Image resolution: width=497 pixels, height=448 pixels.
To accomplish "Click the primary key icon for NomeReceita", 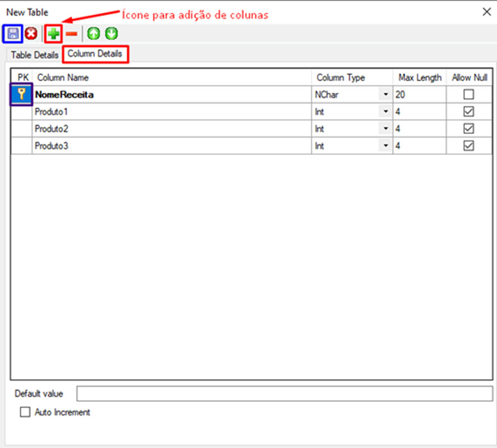I will (21, 95).
